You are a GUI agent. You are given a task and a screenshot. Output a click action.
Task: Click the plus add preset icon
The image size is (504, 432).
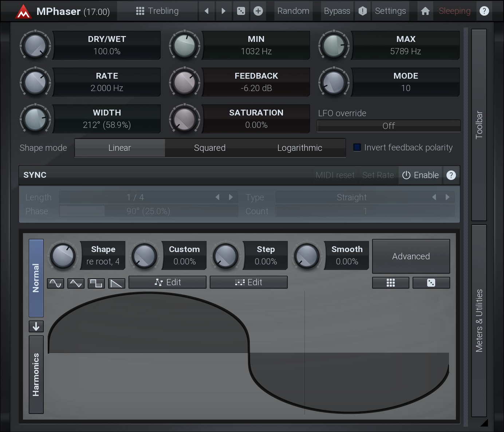click(x=258, y=11)
